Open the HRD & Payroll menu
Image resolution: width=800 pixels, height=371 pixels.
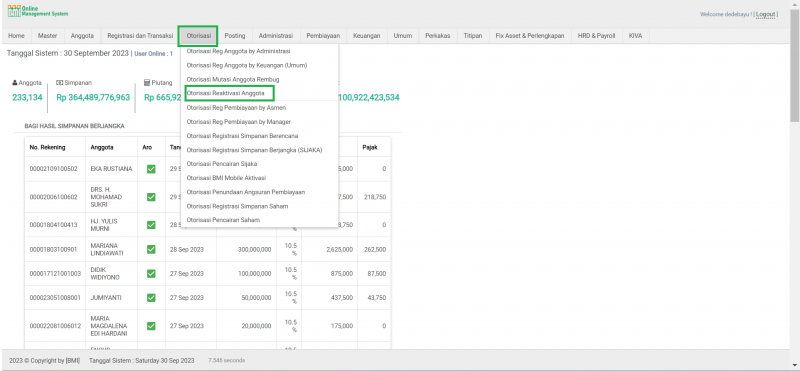pos(596,36)
